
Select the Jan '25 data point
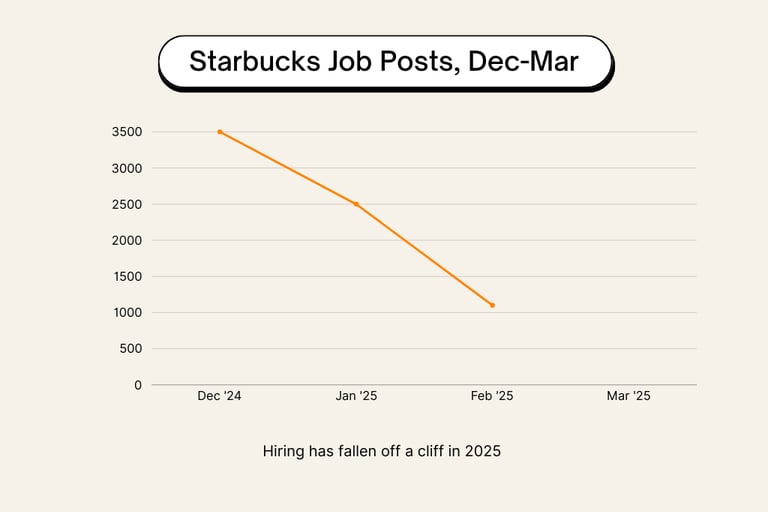point(356,204)
